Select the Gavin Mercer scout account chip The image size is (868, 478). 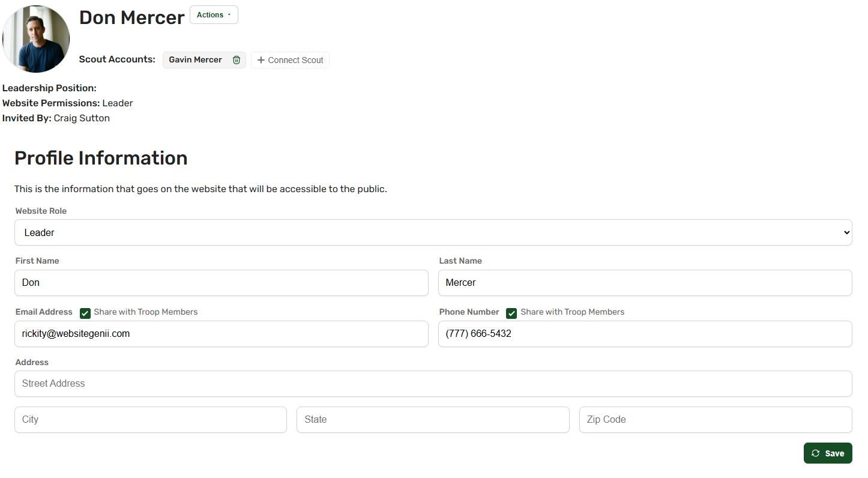204,60
